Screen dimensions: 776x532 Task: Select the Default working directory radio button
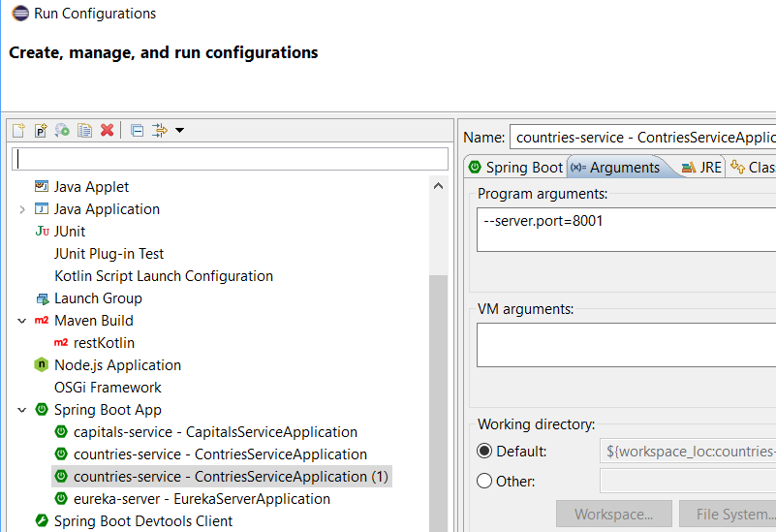(x=484, y=451)
